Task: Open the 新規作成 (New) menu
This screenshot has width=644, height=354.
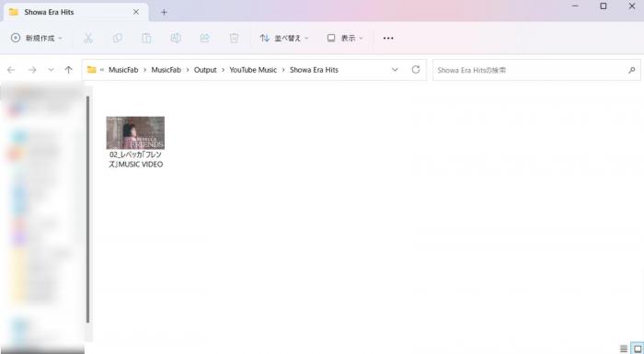Action: tap(37, 39)
